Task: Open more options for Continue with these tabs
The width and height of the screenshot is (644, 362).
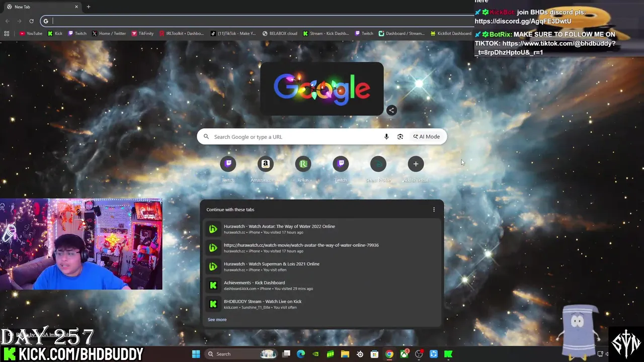Action: [x=434, y=210]
